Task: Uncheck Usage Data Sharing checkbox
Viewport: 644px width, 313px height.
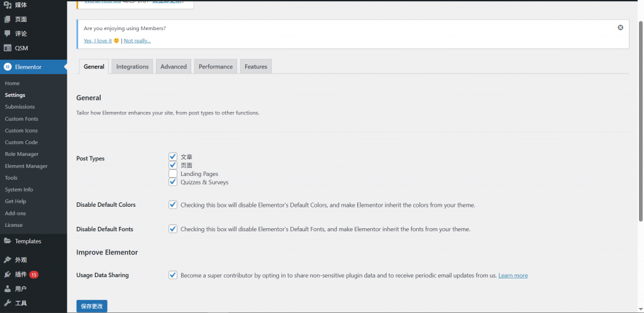Action: pyautogui.click(x=173, y=275)
